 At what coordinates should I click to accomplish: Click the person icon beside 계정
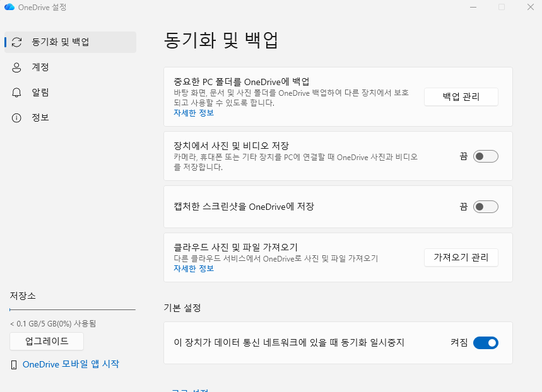click(16, 67)
